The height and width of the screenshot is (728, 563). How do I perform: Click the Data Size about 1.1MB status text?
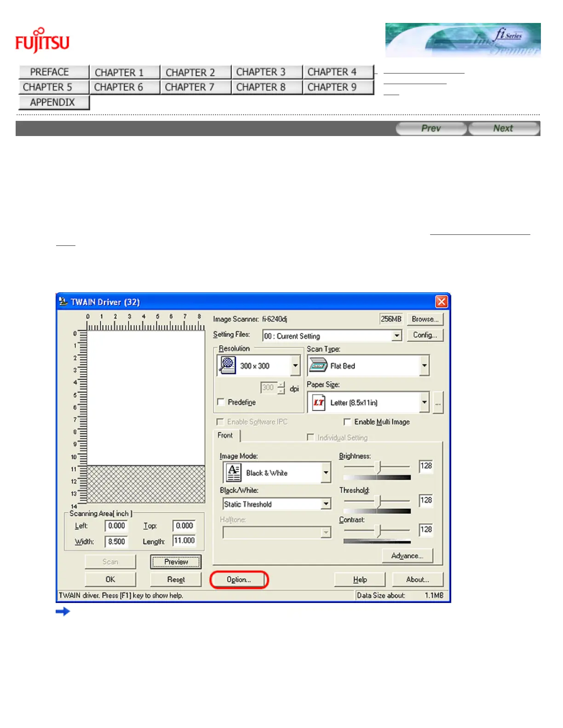click(x=400, y=595)
